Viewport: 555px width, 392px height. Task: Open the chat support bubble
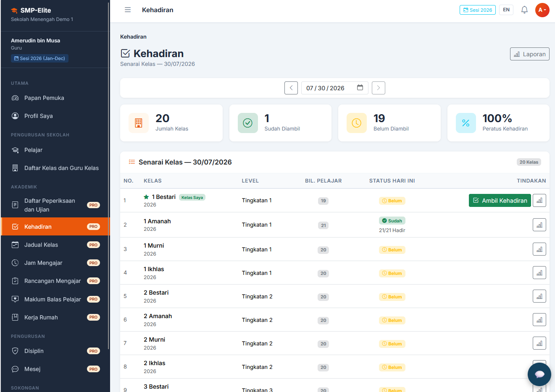click(539, 374)
